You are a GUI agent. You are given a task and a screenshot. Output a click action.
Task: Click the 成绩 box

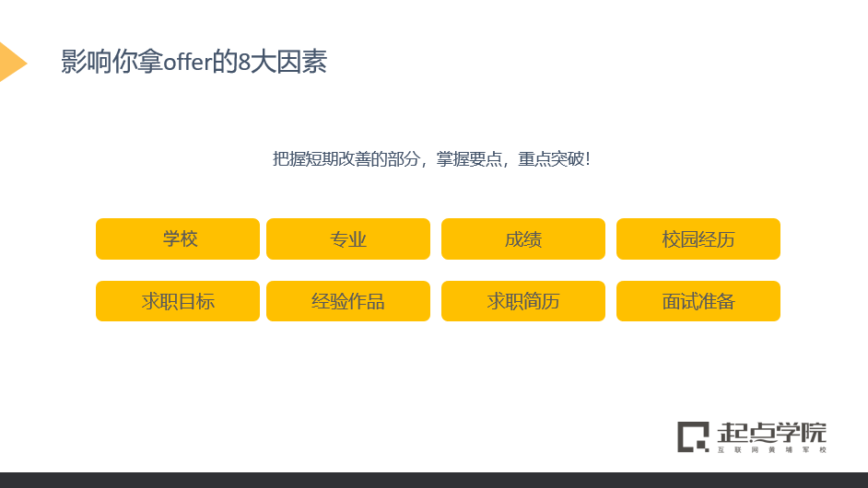tap(523, 239)
